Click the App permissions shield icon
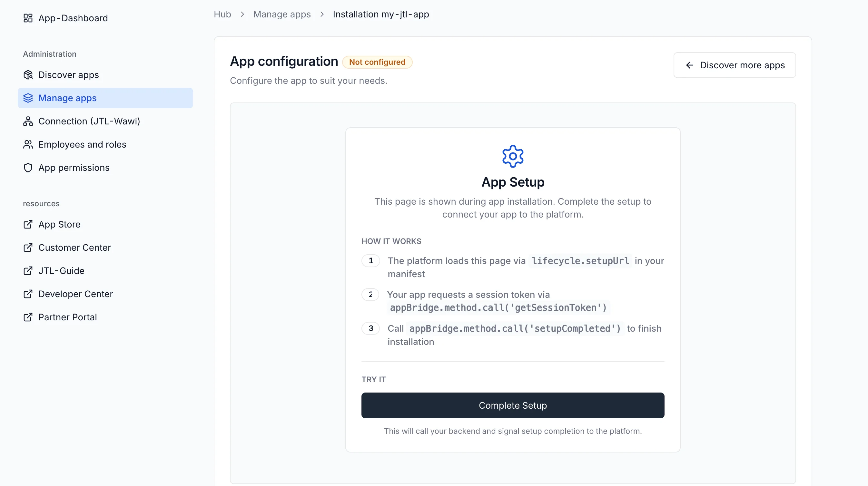Viewport: 868px width, 486px height. point(28,168)
